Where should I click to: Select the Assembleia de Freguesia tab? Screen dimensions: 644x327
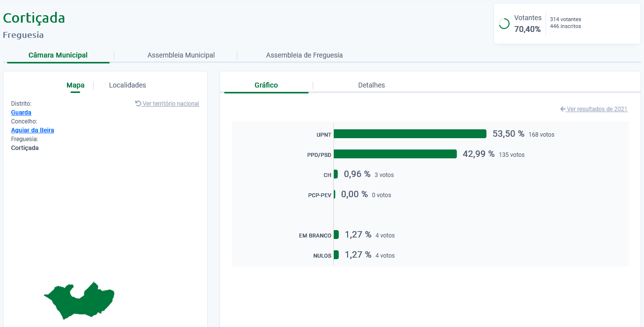tap(304, 55)
